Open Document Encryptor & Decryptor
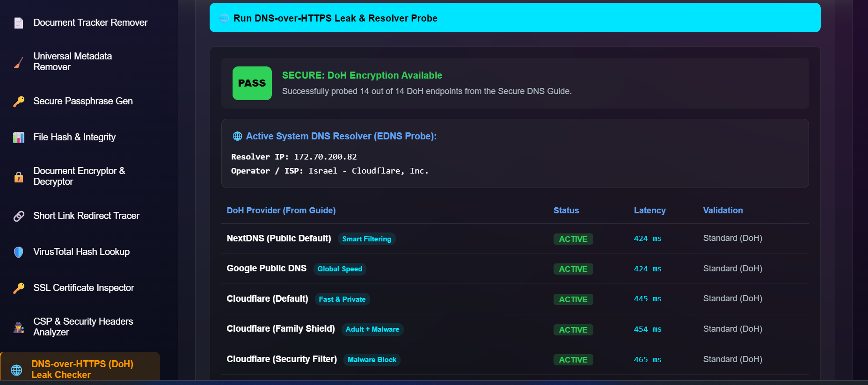The image size is (868, 385). (x=80, y=176)
